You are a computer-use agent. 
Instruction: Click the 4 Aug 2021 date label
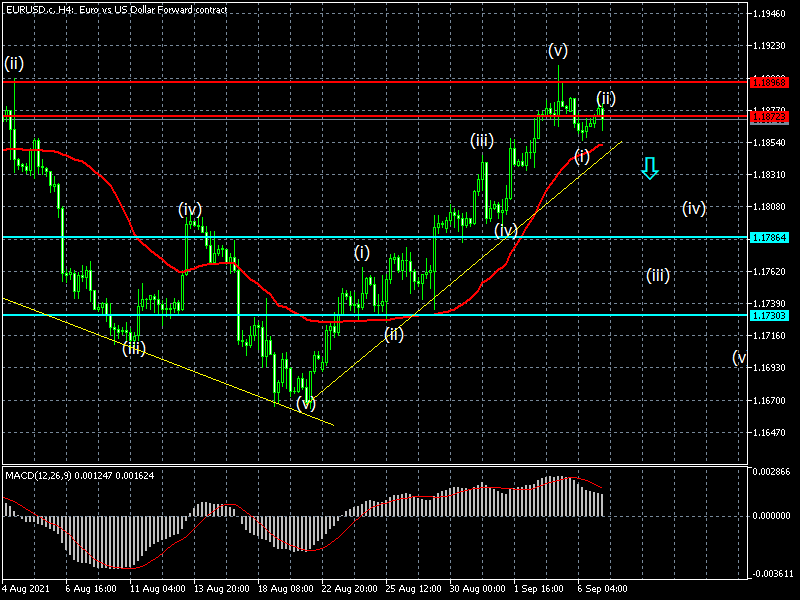pos(26,589)
